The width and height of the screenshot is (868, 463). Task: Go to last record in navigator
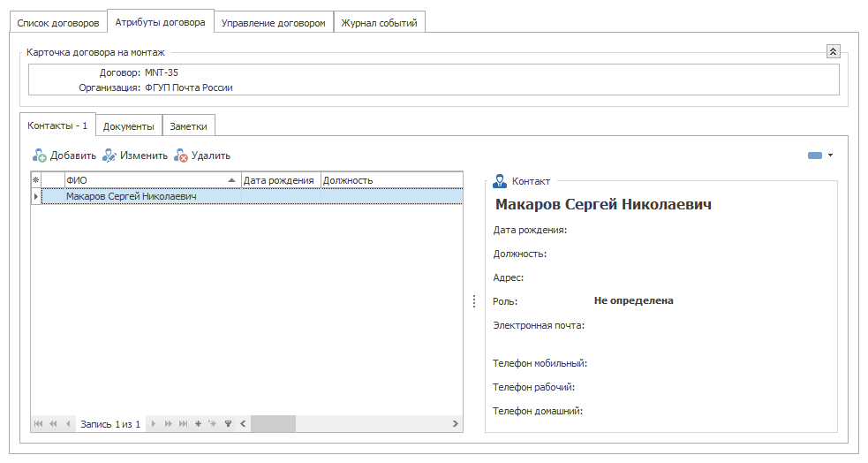(184, 423)
